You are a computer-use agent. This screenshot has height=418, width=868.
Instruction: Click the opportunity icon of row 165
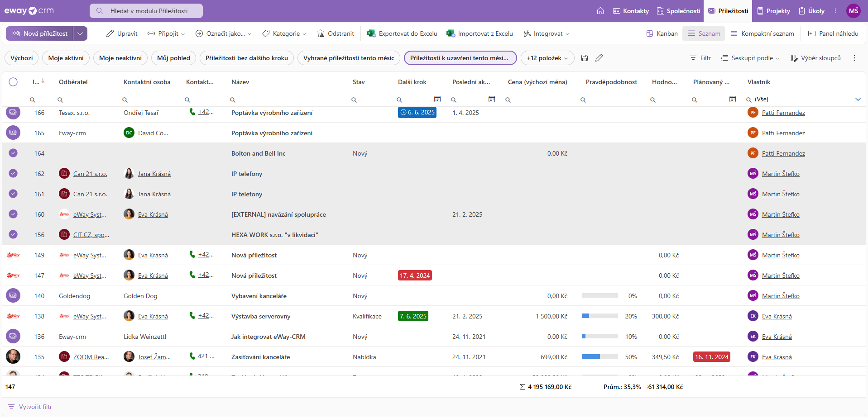coord(13,133)
